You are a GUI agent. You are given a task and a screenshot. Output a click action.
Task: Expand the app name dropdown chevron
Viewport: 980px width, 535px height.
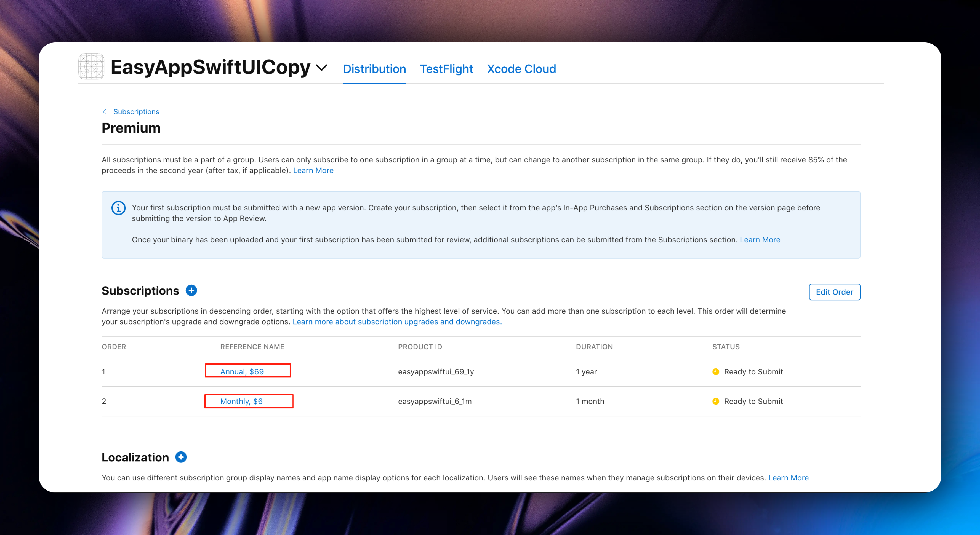(321, 68)
